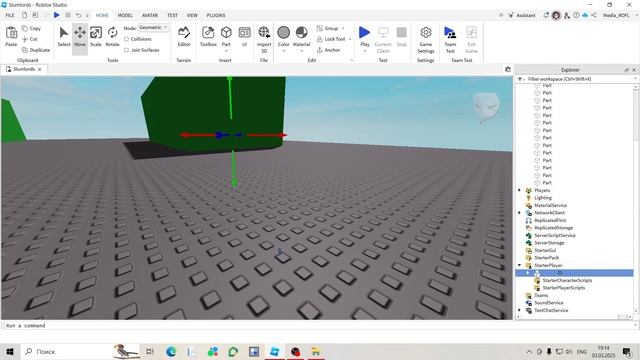Click the Windows Start button

click(10, 351)
